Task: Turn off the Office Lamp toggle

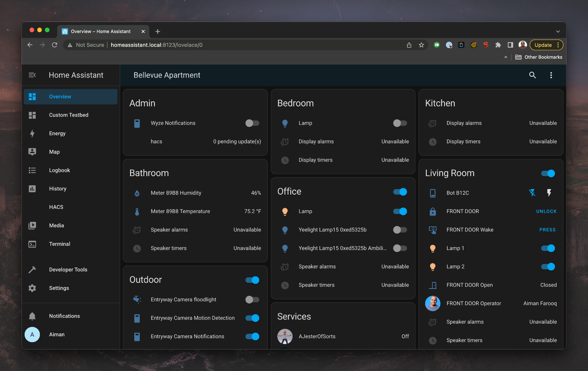Action: tap(400, 211)
